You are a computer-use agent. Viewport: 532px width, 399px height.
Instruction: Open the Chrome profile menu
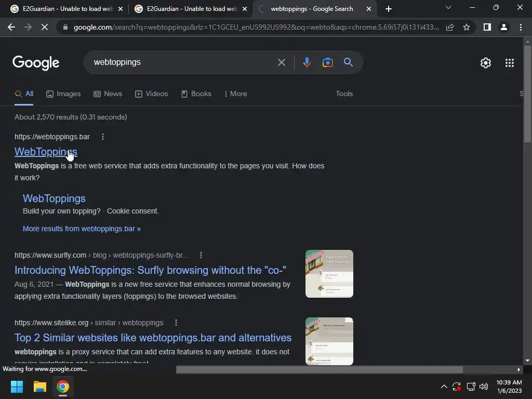(504, 27)
